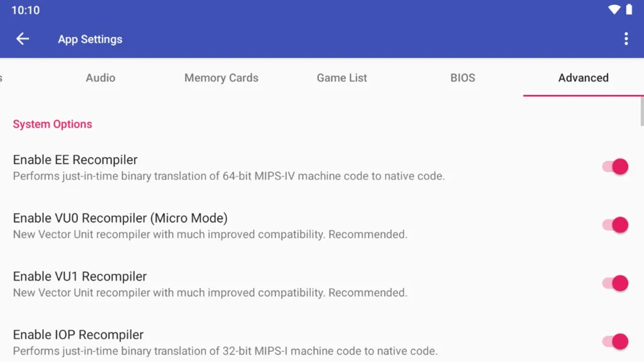This screenshot has height=362, width=644.
Task: Click the vertical scrollbar thumb
Action: pyautogui.click(x=642, y=112)
